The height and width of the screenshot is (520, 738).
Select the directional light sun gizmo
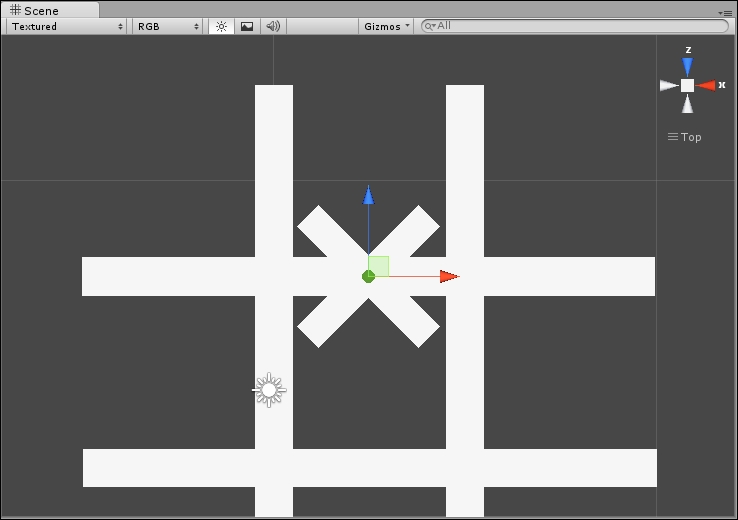(x=269, y=390)
